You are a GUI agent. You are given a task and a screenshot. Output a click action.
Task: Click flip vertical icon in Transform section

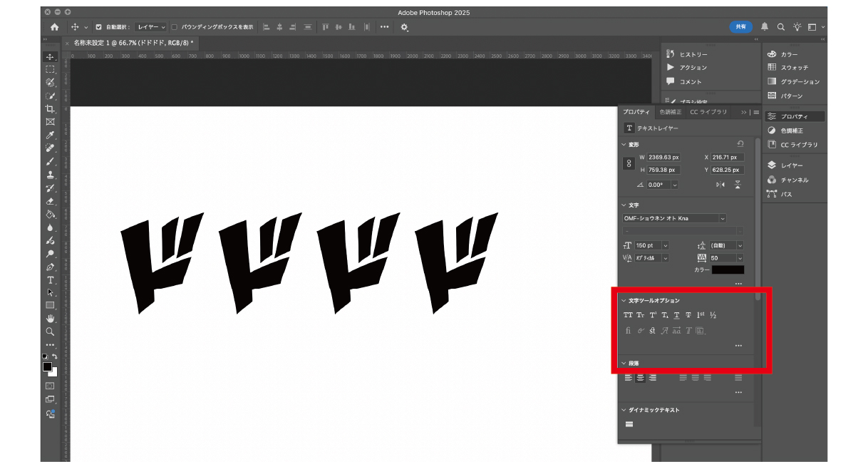[x=738, y=185]
